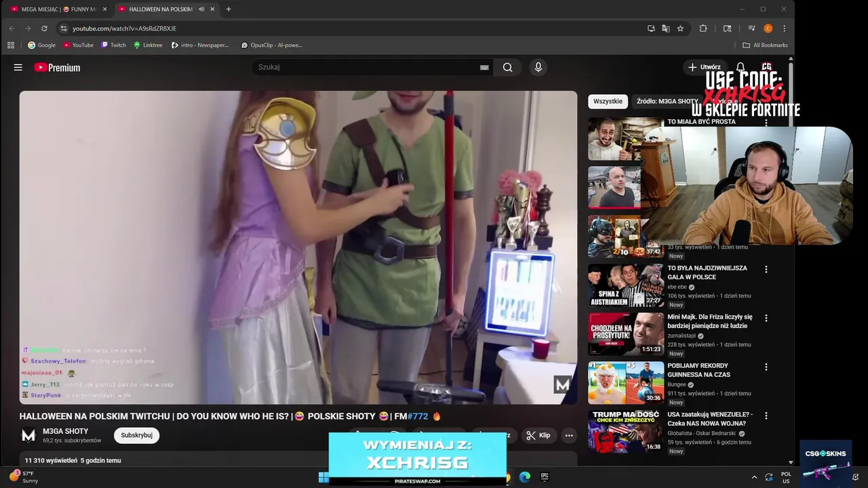The width and height of the screenshot is (868, 488).
Task: Open the Mini Majk 1:51:23 thumbnail
Action: (625, 334)
